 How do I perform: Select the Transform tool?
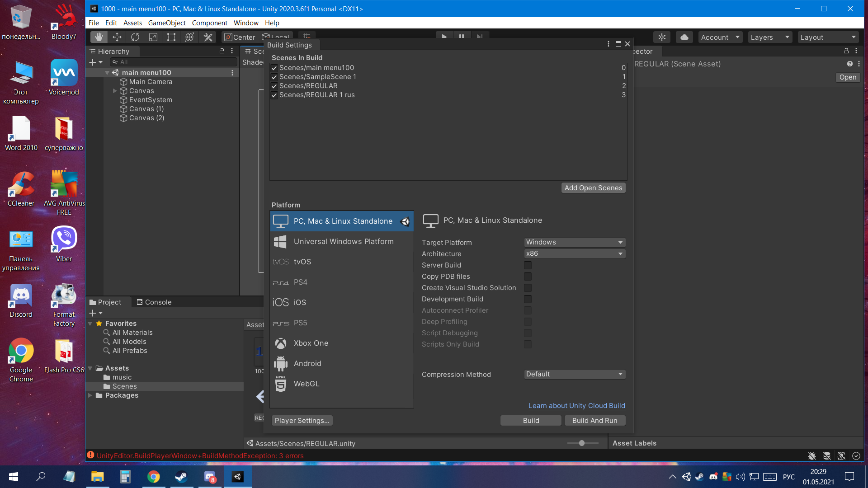point(189,37)
